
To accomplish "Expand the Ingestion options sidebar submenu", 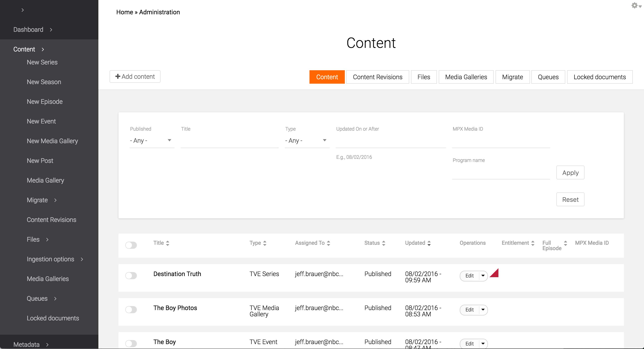I will tap(82, 259).
